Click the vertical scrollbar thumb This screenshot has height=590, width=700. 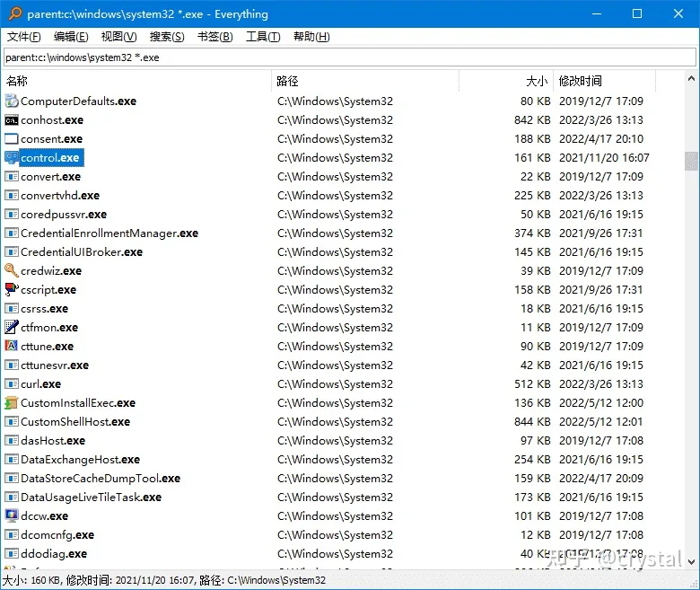(691, 162)
